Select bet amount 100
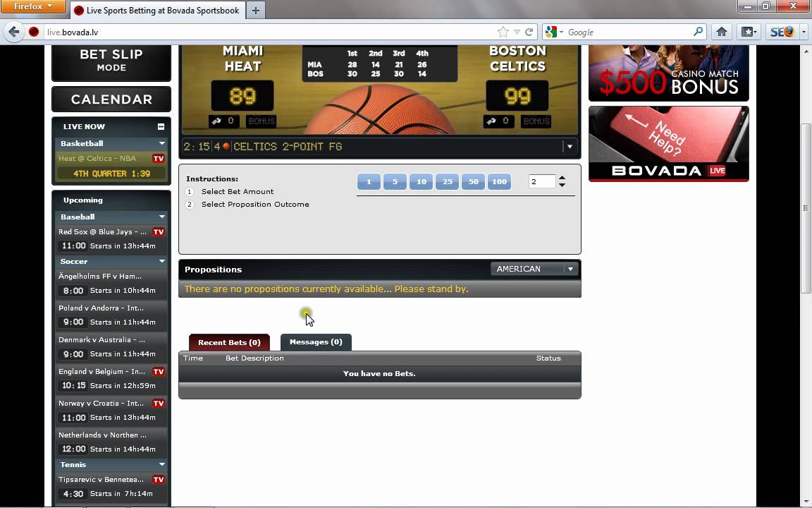Screen dimensions: 812x508 coord(499,182)
